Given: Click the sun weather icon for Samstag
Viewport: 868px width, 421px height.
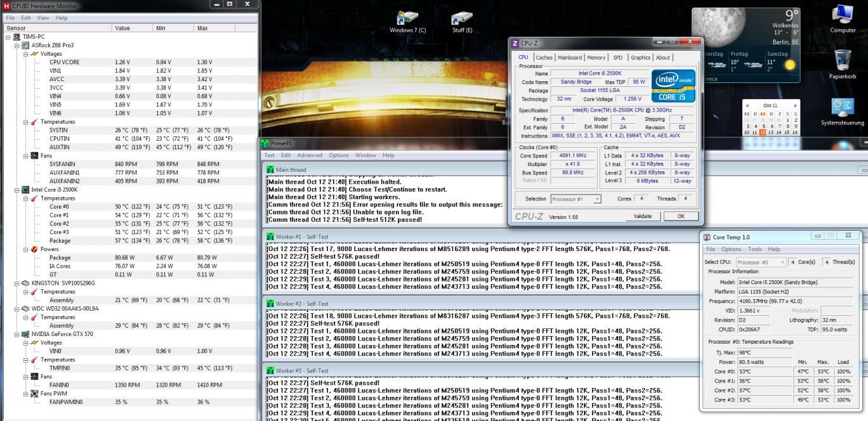Looking at the screenshot, I should (x=790, y=65).
